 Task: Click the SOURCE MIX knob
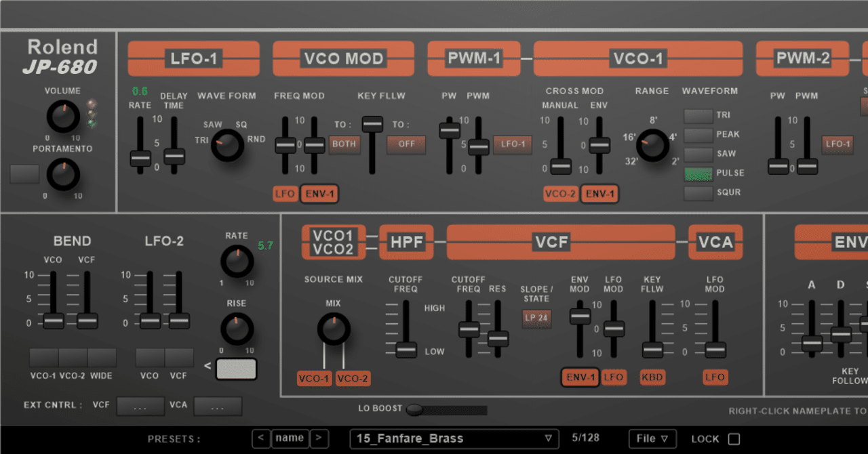tap(334, 329)
